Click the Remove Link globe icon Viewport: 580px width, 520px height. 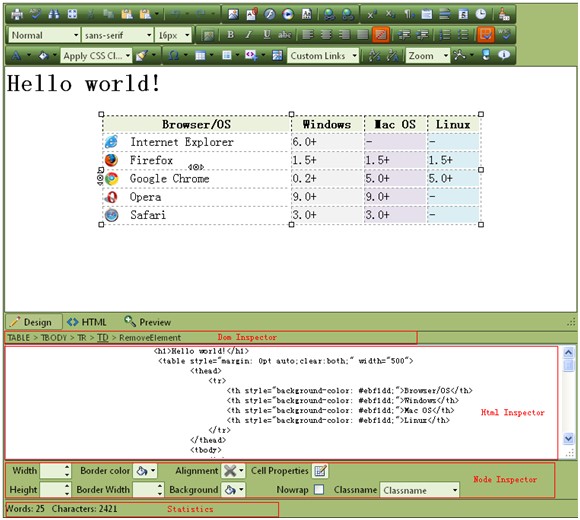point(348,14)
